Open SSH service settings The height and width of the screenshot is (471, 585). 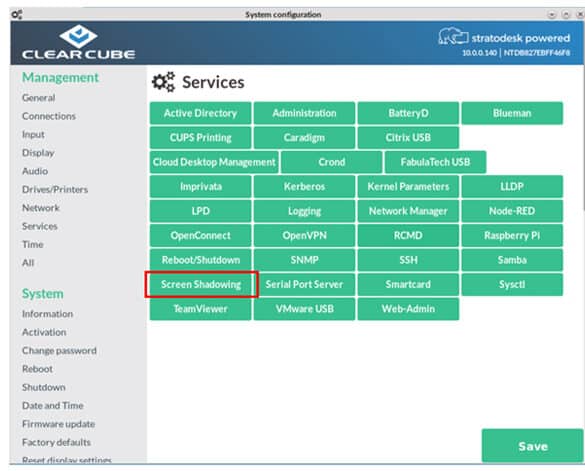(x=408, y=260)
